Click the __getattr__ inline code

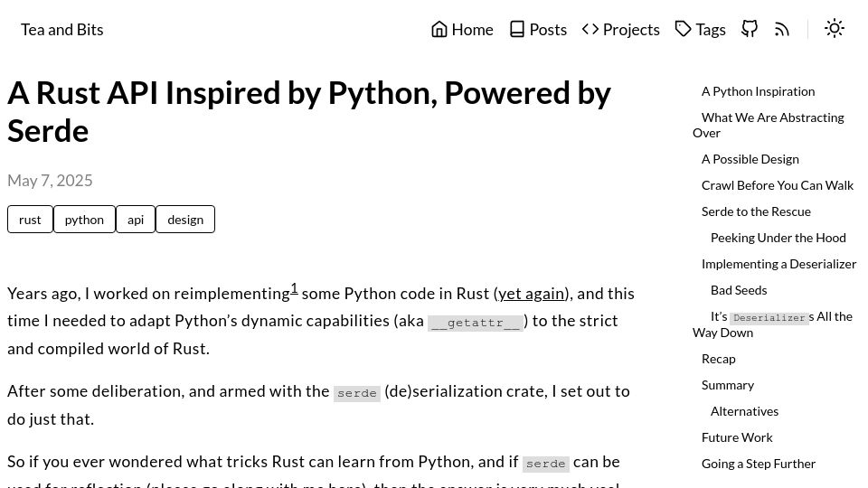click(476, 322)
